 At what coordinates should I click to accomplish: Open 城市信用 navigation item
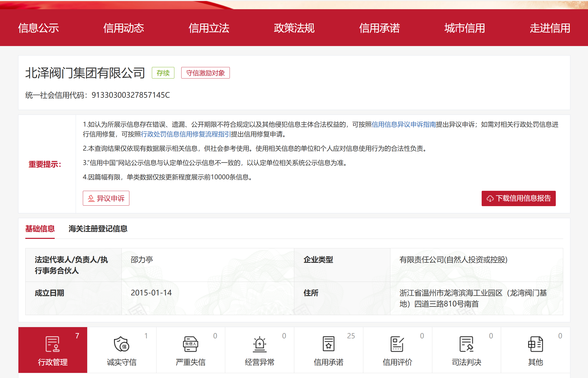coord(465,28)
